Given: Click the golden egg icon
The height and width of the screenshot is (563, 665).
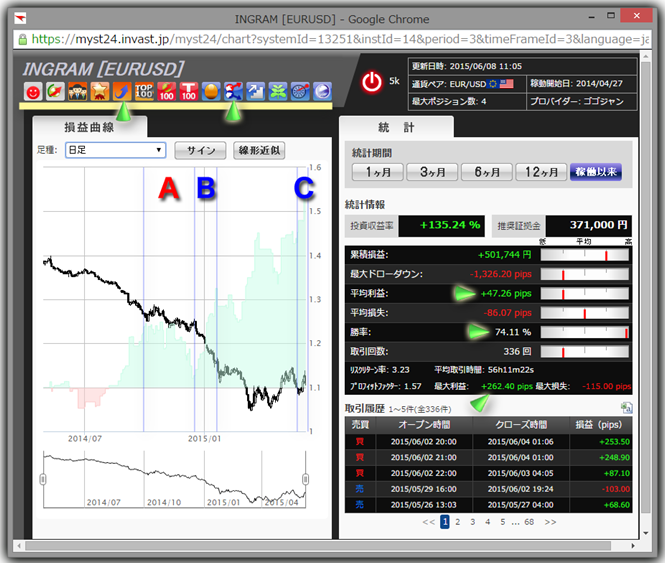Looking at the screenshot, I should 211,91.
